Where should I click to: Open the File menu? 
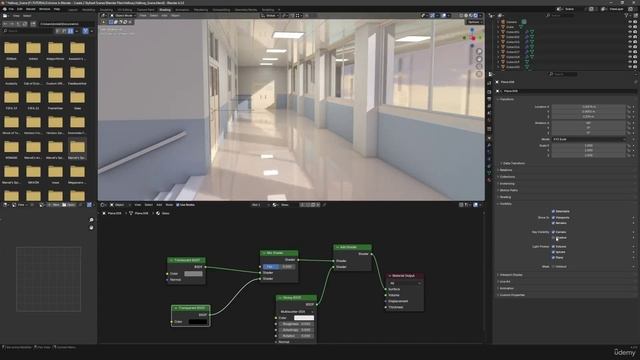(11, 9)
